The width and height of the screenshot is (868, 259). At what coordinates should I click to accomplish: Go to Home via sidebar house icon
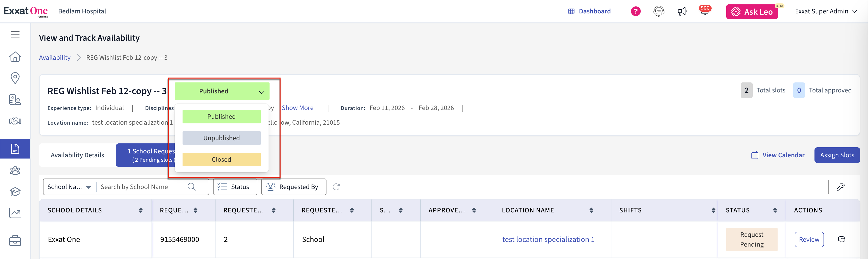point(15,57)
